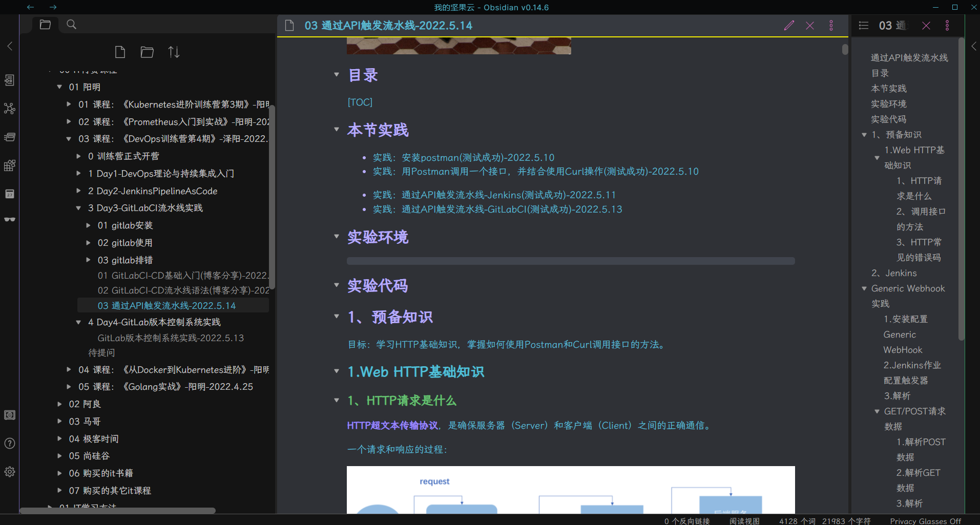Open note 01 GitLabCI-CD基础入门

click(183, 276)
